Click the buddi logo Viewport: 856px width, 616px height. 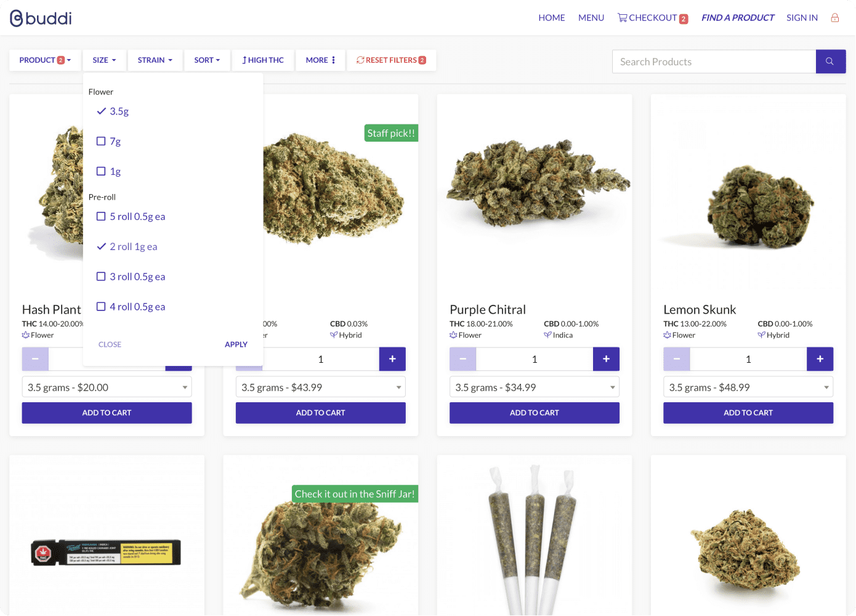pos(41,18)
